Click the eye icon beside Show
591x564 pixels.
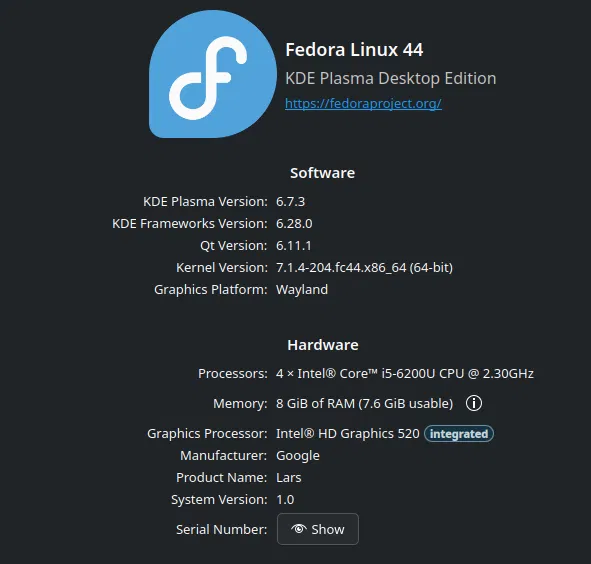tap(299, 529)
